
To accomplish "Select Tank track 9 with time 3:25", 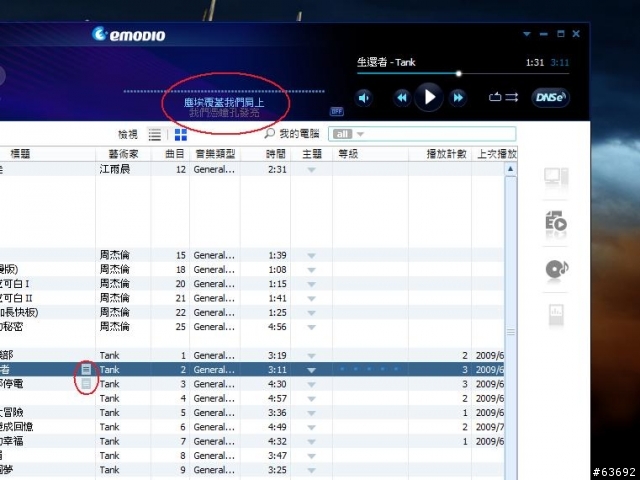I will pos(252,469).
